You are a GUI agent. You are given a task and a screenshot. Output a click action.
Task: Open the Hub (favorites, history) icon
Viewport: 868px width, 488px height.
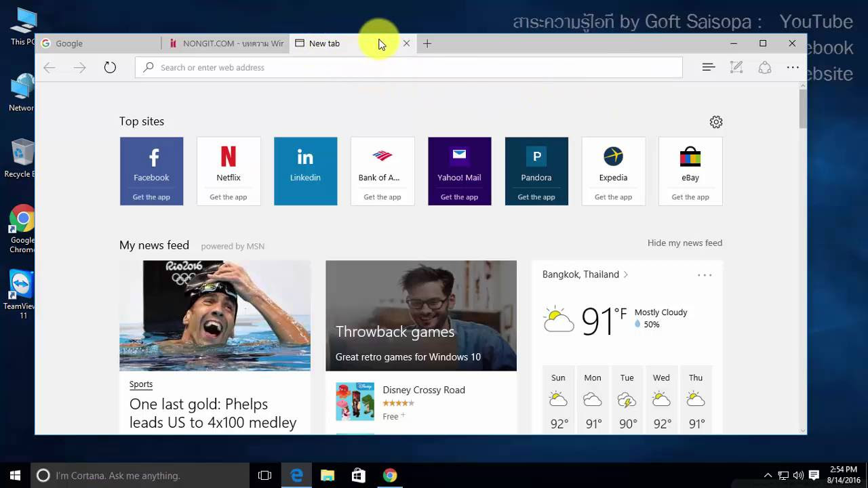[x=709, y=67]
